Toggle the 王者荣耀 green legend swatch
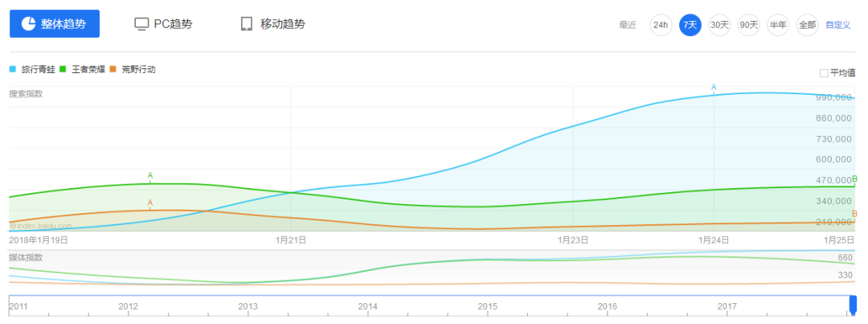Viewport: 868px width, 324px height. (63, 70)
